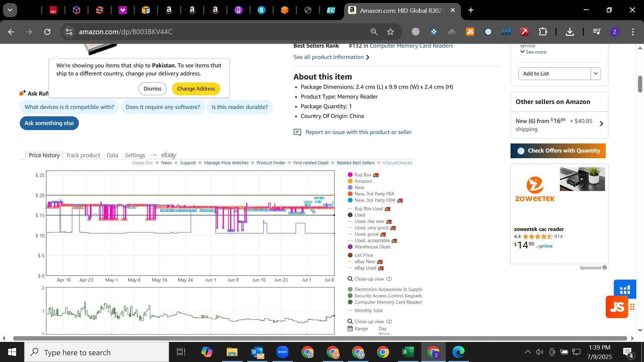The image size is (644, 362).
Task: Open File Explorer from the taskbar
Action: click(232, 352)
